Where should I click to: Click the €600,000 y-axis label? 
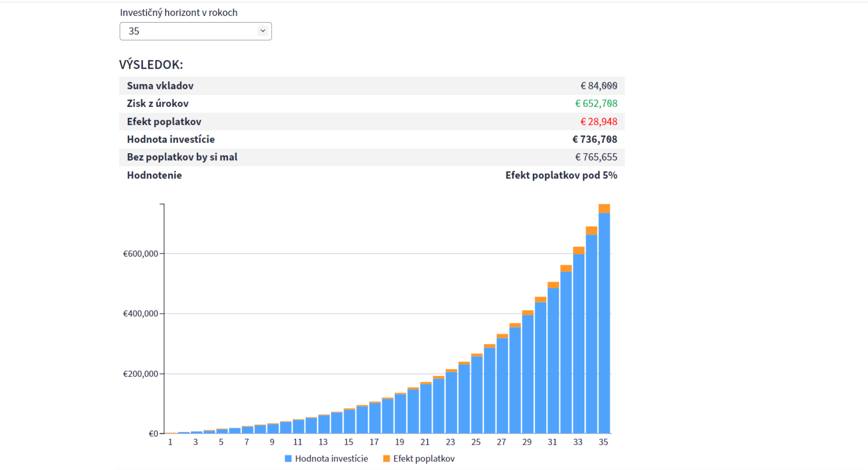pos(141,254)
